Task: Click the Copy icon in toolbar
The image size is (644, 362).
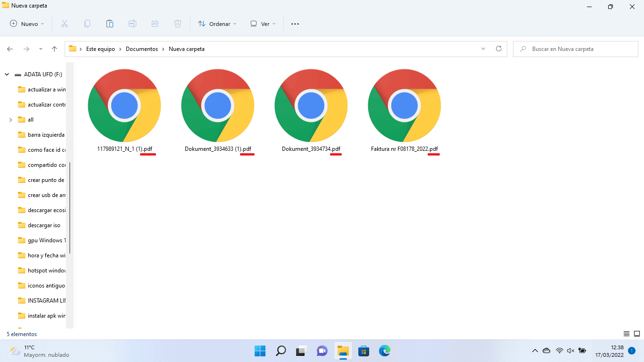Action: tap(87, 24)
